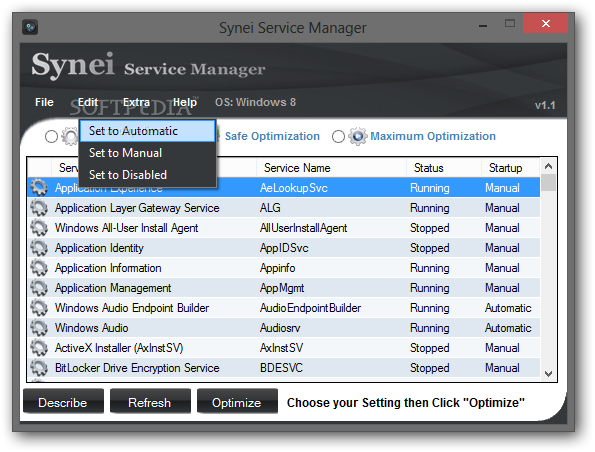Viewport: 595px width, 452px height.
Task: Click the scrollbar down arrow
Action: point(548,373)
